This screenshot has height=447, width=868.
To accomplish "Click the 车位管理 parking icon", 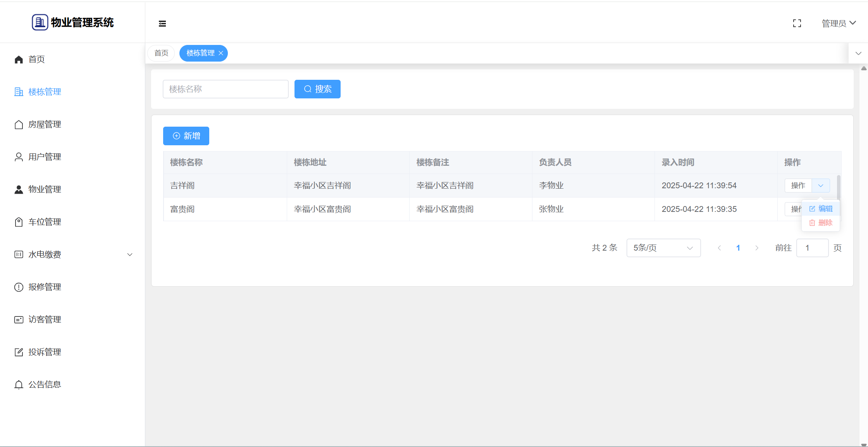I will click(x=19, y=222).
